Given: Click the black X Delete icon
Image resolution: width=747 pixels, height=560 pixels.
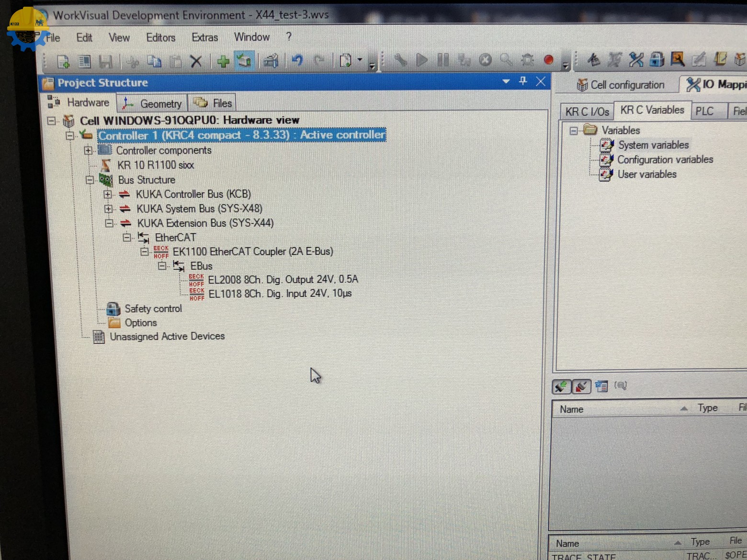Looking at the screenshot, I should (x=196, y=61).
